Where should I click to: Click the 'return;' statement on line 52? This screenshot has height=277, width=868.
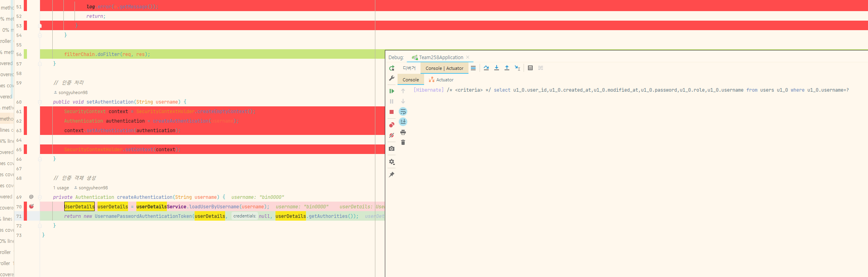[96, 16]
